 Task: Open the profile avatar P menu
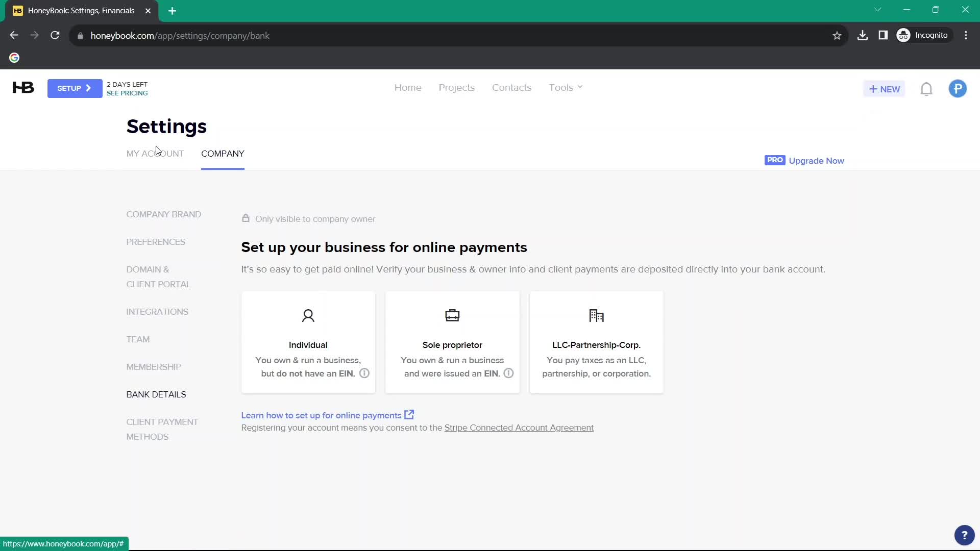pyautogui.click(x=958, y=89)
